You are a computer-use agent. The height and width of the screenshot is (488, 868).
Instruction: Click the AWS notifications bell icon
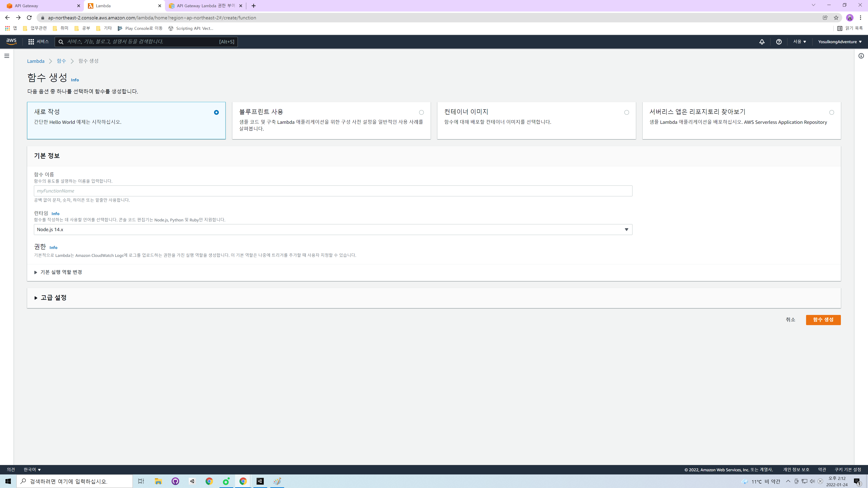click(762, 42)
